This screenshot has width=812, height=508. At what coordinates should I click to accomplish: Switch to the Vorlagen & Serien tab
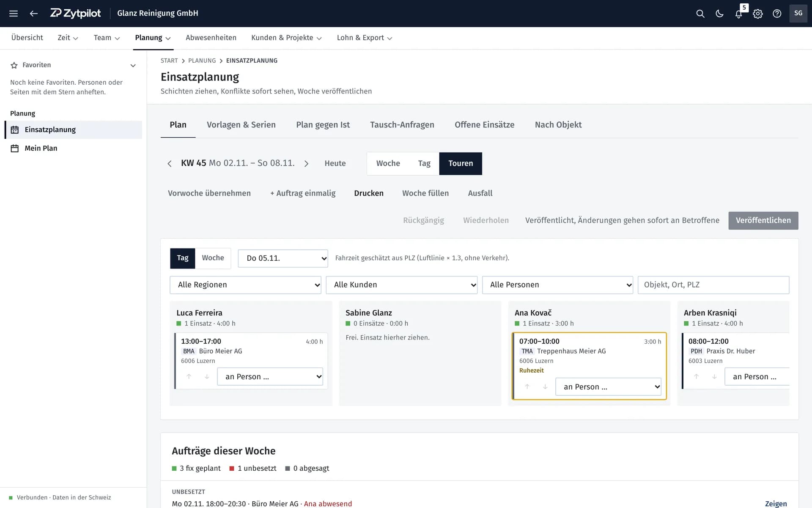point(241,125)
